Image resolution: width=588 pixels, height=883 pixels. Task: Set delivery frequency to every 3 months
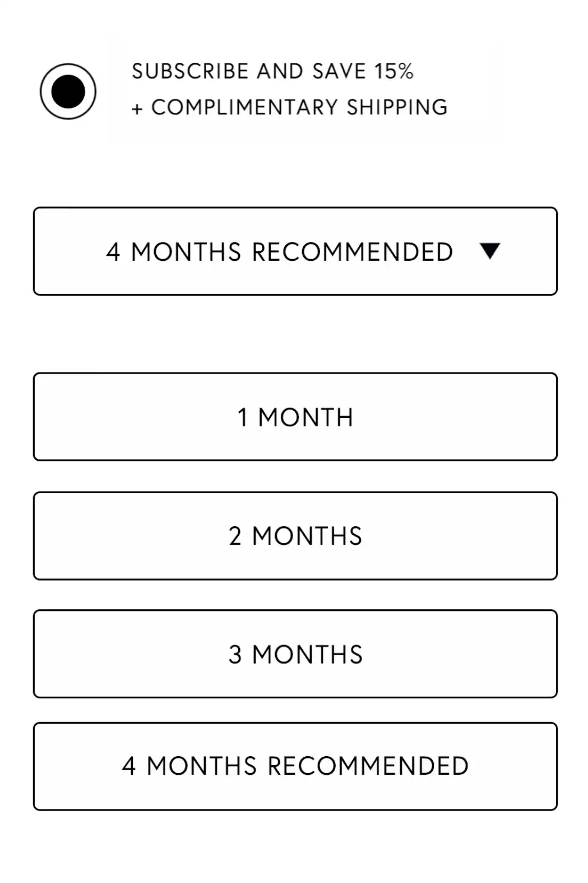tap(295, 654)
